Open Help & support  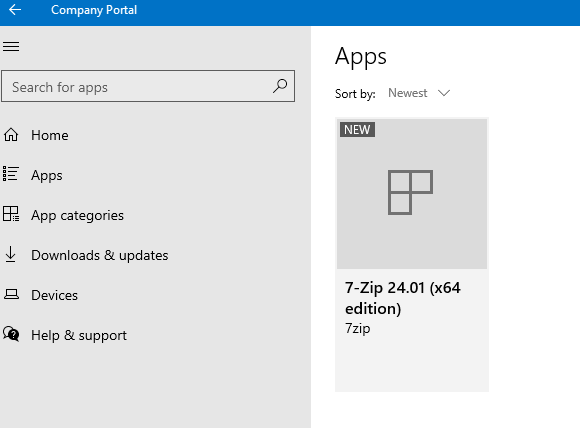pos(79,335)
